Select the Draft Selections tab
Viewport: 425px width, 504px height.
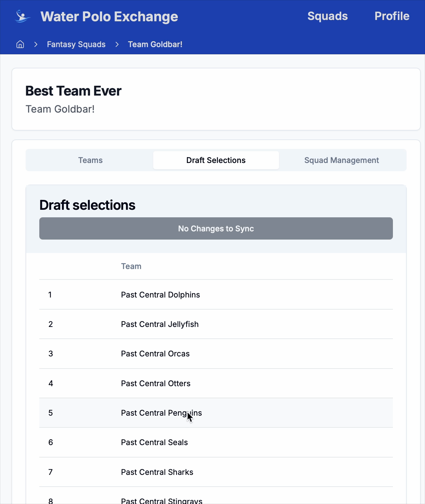pos(216,160)
